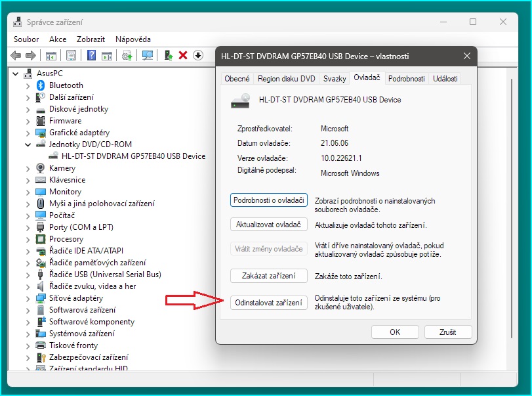Click the Tiskové fronty printer icon
This screenshot has height=396, width=532.
41,345
